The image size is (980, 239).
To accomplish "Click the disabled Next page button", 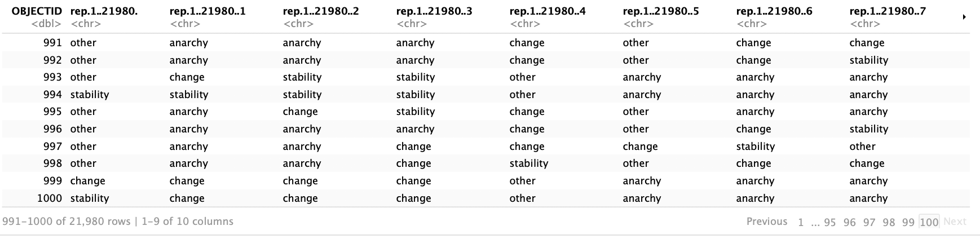I will coord(955,222).
